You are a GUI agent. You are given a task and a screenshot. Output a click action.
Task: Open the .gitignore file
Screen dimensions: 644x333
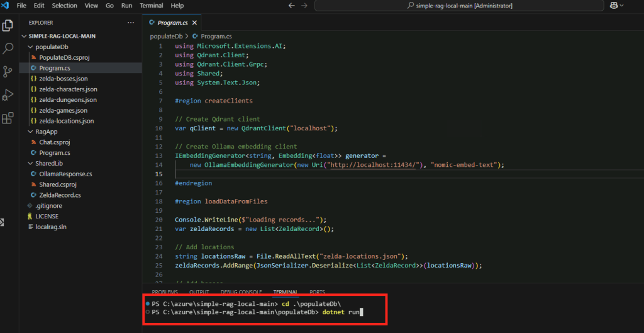pos(48,206)
